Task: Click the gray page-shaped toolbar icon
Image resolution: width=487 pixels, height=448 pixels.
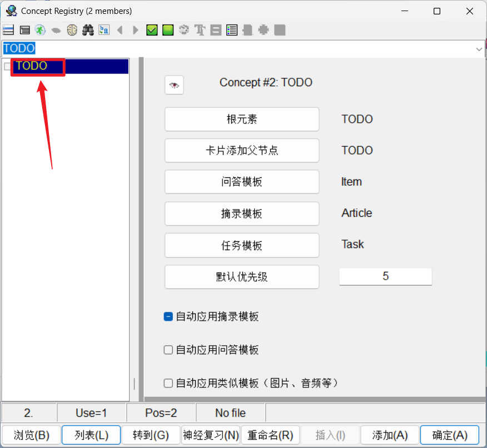Action: (x=247, y=30)
